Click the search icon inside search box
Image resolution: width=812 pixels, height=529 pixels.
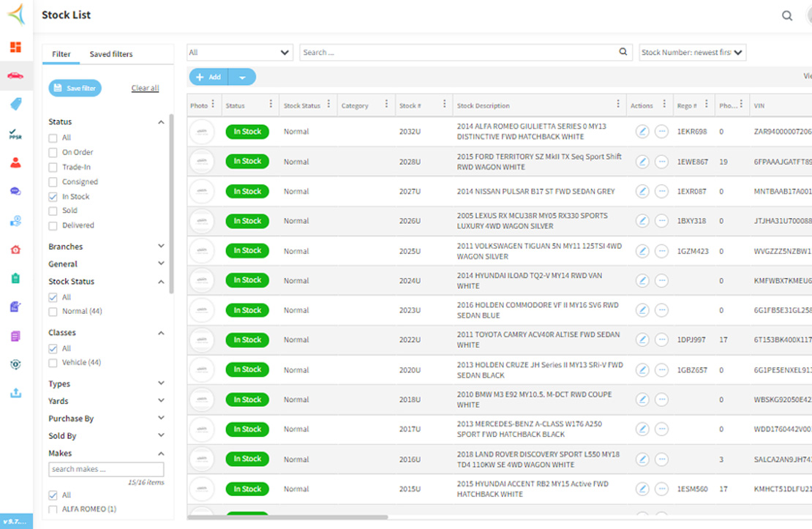tap(623, 52)
